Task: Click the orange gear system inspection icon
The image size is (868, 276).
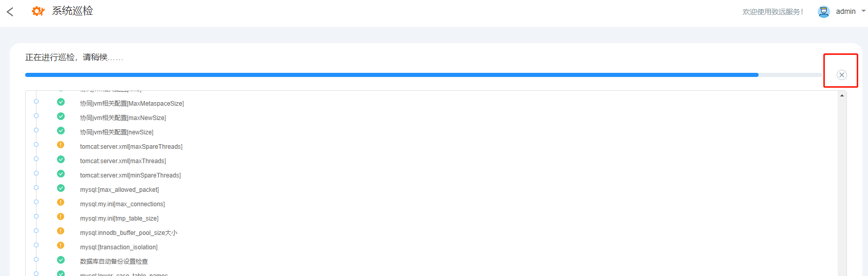Action: click(38, 11)
